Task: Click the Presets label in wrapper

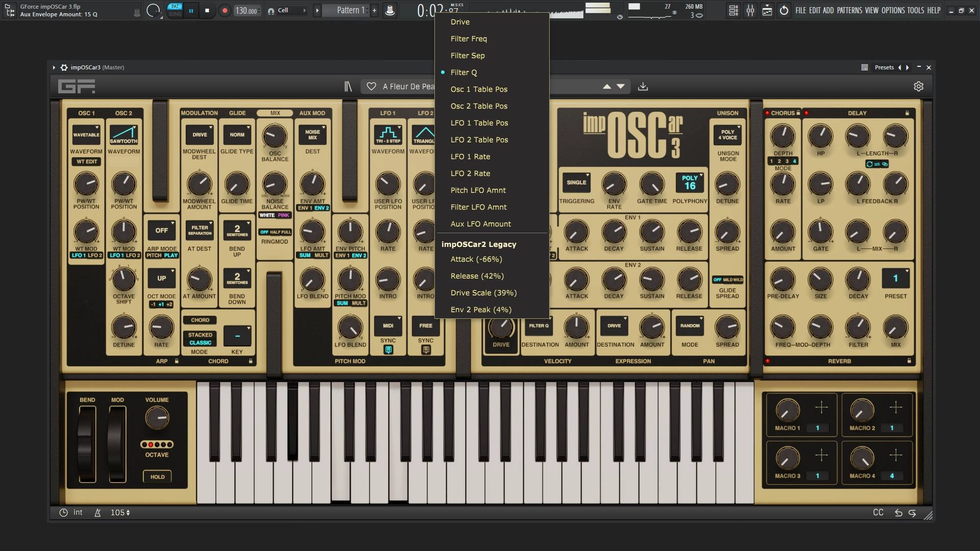Action: pos(884,67)
